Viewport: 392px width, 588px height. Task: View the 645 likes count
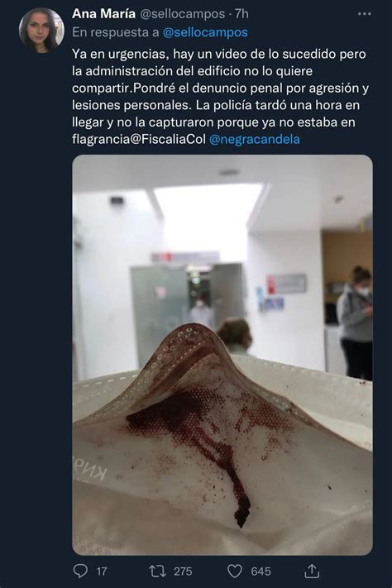[261, 571]
